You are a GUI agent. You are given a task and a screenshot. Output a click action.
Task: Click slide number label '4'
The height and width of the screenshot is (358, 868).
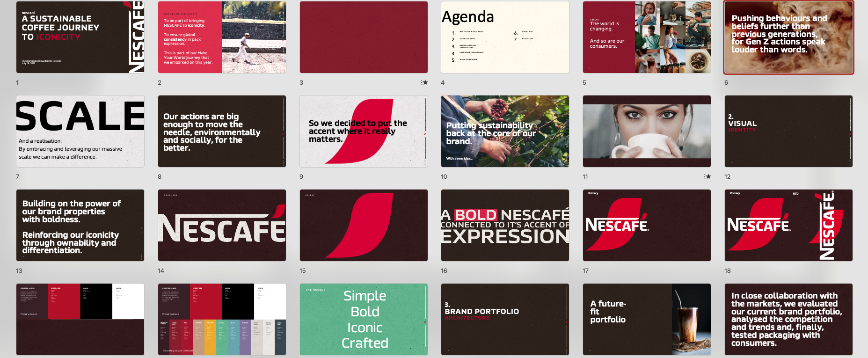(x=443, y=82)
